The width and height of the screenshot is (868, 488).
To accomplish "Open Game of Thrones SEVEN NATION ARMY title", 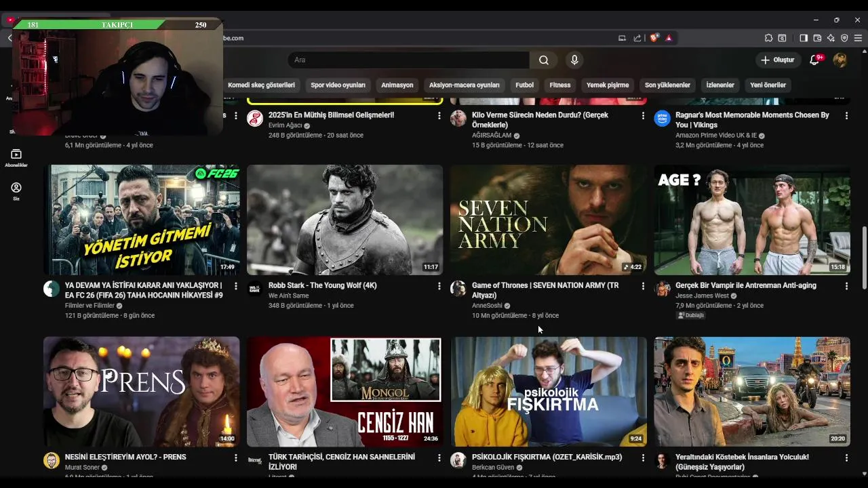I will pyautogui.click(x=545, y=290).
